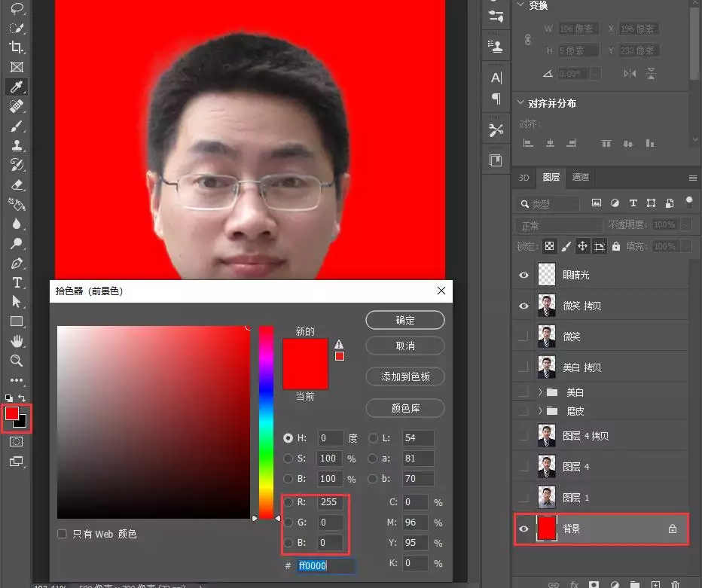Select the L lightness radio button

(x=373, y=438)
